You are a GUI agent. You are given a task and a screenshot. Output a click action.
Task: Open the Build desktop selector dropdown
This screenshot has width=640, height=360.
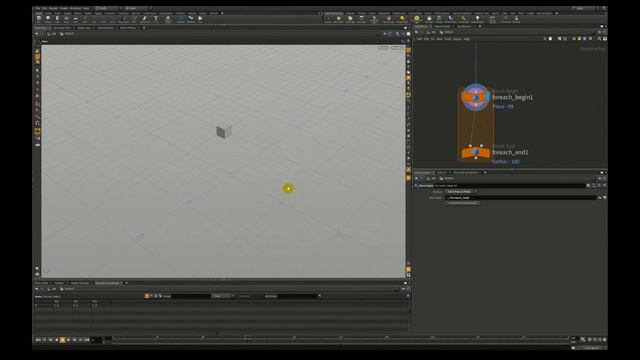pyautogui.click(x=107, y=8)
